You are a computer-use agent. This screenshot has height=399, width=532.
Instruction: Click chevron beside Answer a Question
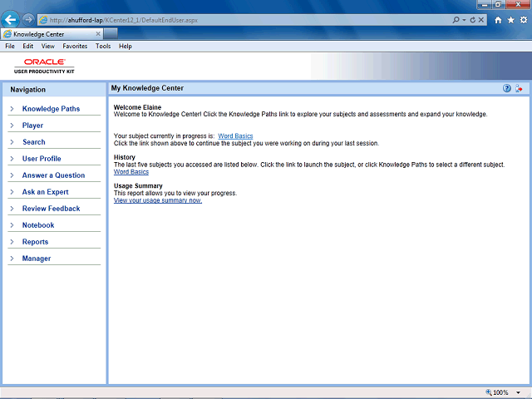tap(12, 175)
